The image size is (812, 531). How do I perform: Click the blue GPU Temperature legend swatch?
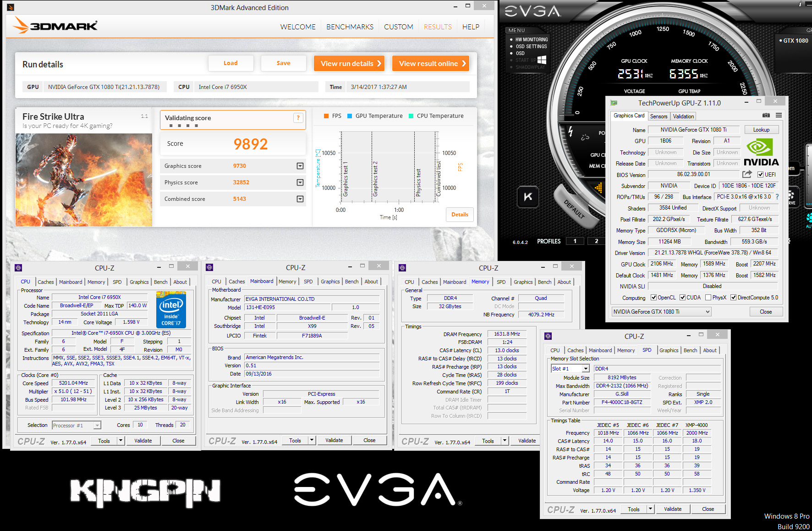pyautogui.click(x=350, y=116)
